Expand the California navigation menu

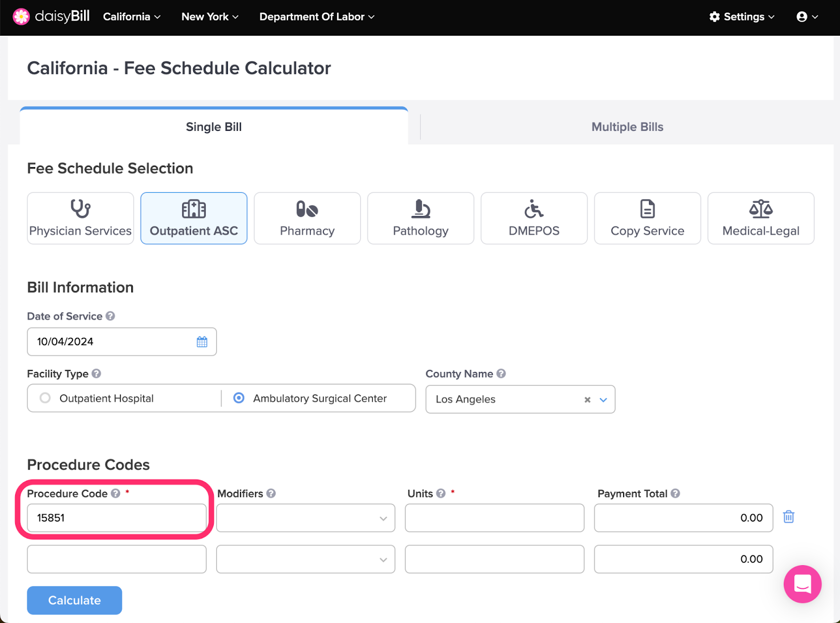coord(132,17)
